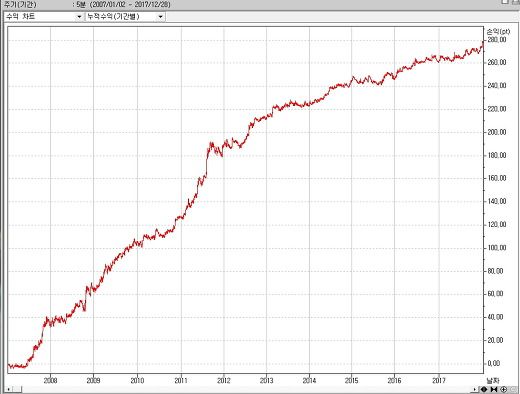Image resolution: width=520 pixels, height=394 pixels.
Task: Click the 2014 year label
Action: 309,380
